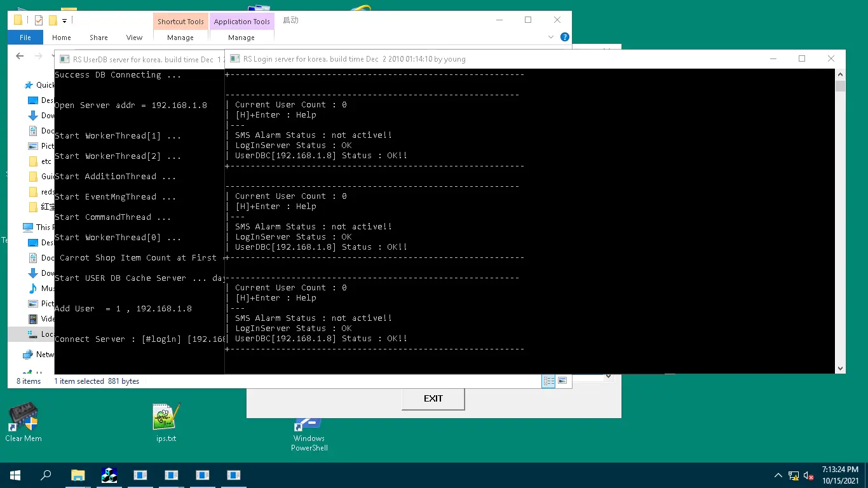Click the File Explorer help icon

click(564, 37)
